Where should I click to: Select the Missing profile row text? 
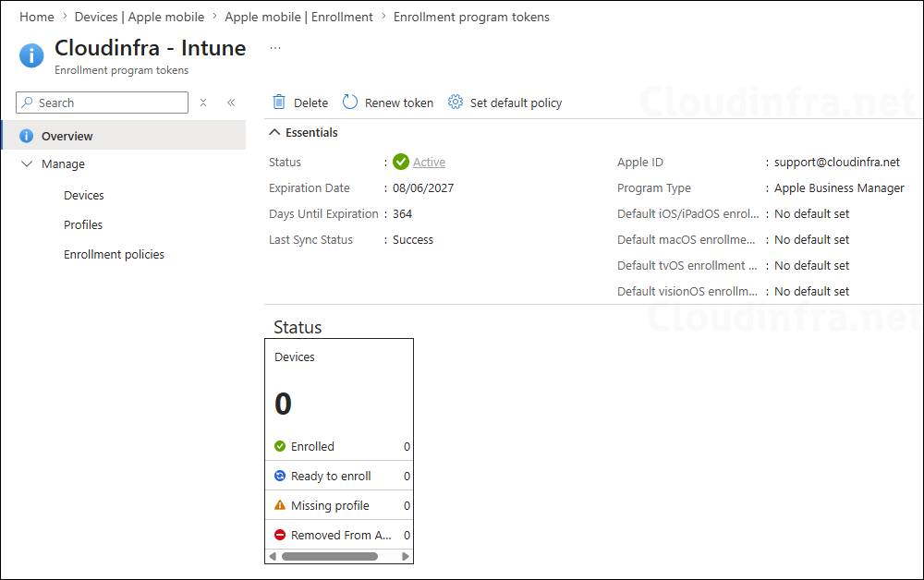click(330, 505)
